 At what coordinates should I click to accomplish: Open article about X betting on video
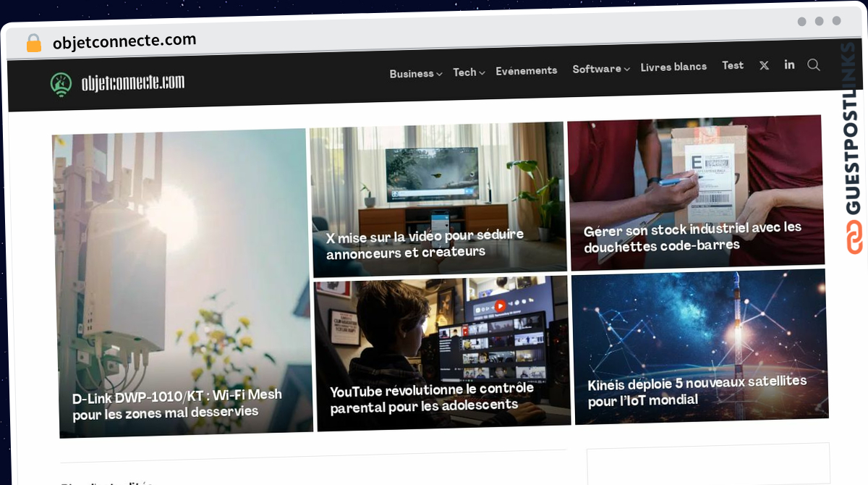pos(425,244)
